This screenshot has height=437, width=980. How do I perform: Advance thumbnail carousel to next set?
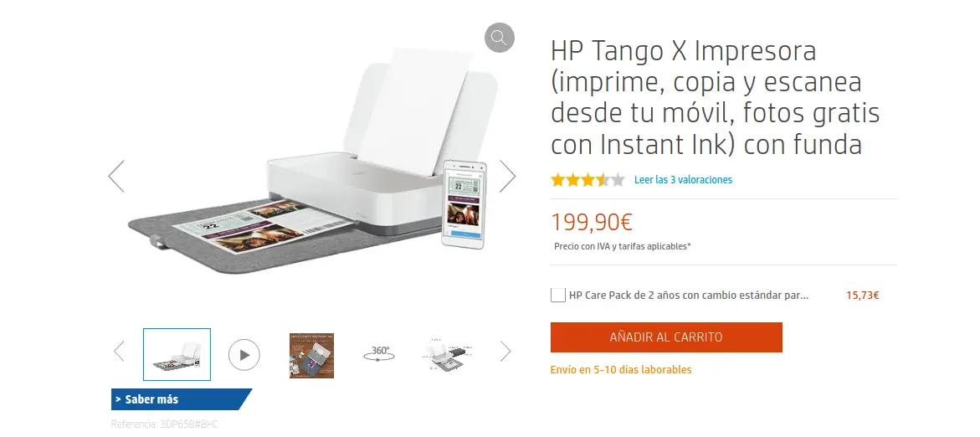tap(505, 352)
